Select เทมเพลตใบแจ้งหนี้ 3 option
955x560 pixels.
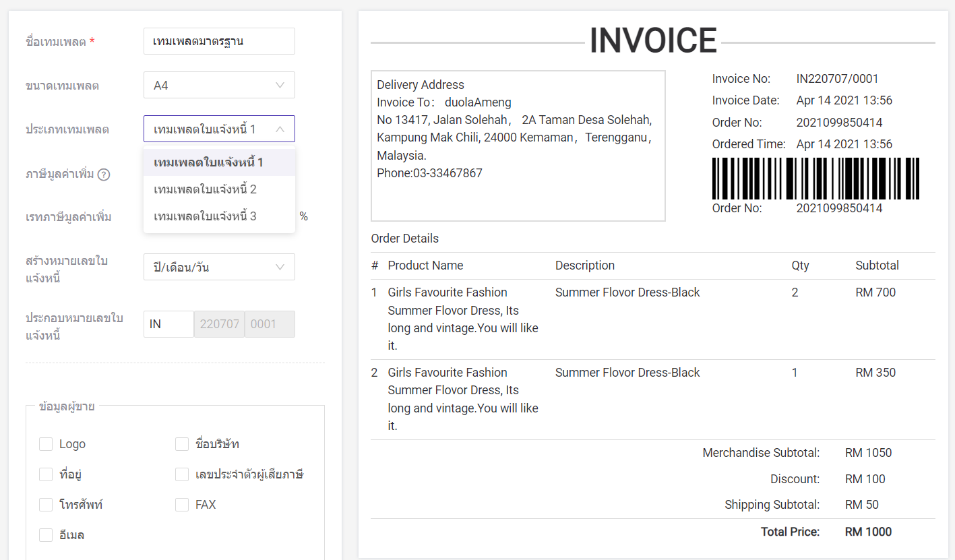click(205, 216)
